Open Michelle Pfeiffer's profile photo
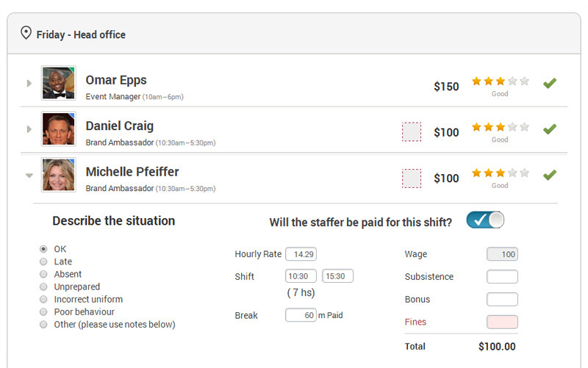 (59, 175)
